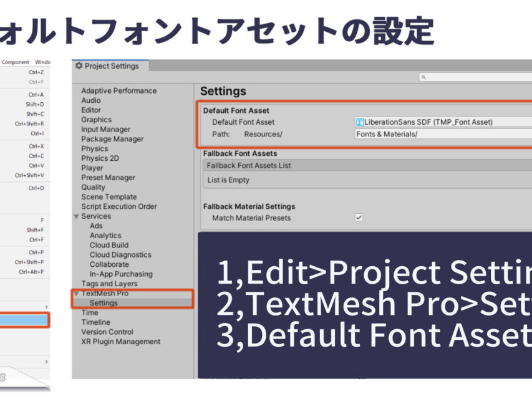
Task: Select the Audio settings category
Action: 91,100
